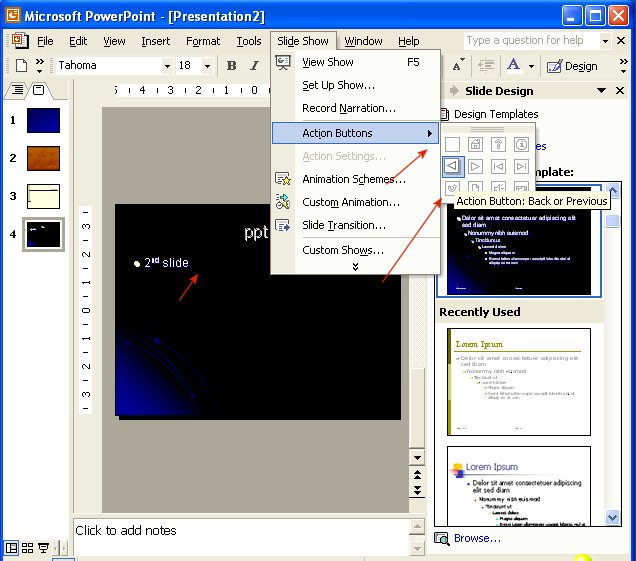The height and width of the screenshot is (561, 636).
Task: Click the Design Templates page icon
Action: tap(445, 114)
